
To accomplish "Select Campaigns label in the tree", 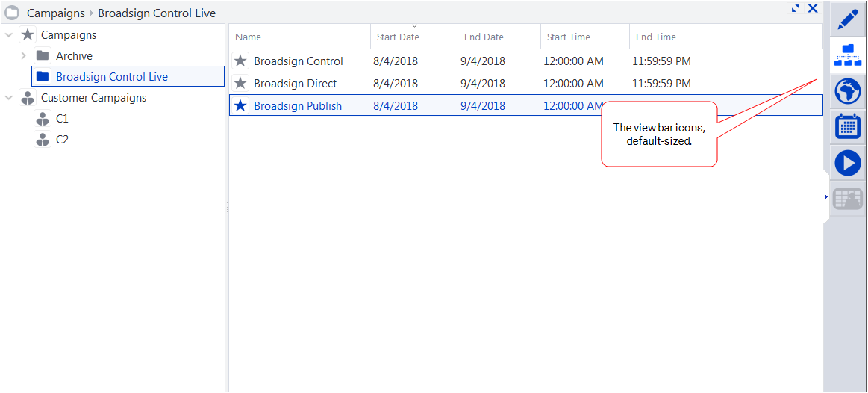I will tap(69, 35).
